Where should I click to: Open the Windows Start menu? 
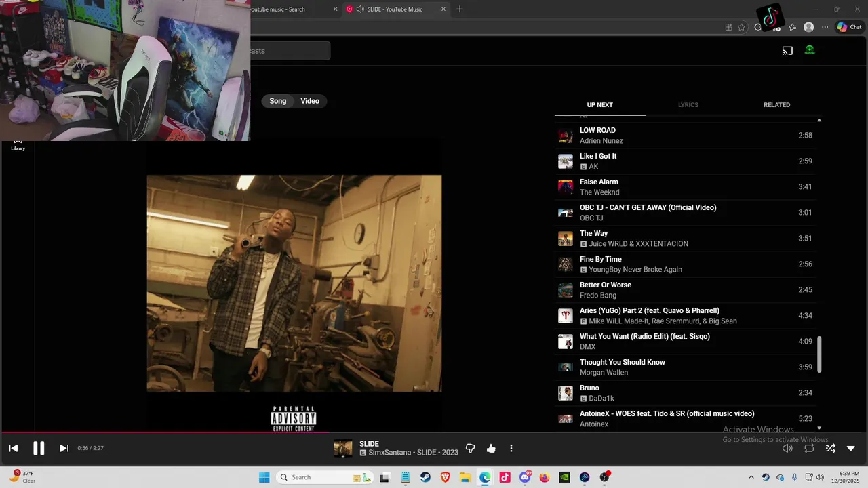click(x=264, y=477)
